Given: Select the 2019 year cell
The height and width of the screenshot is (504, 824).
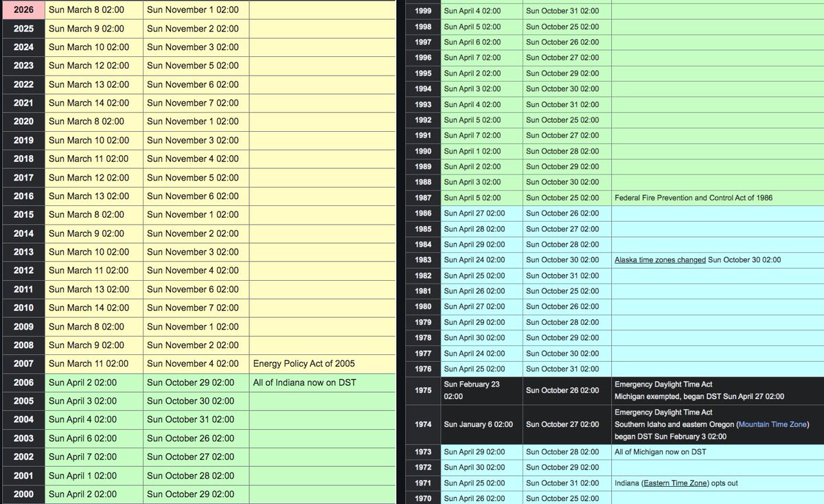Looking at the screenshot, I should 23,140.
